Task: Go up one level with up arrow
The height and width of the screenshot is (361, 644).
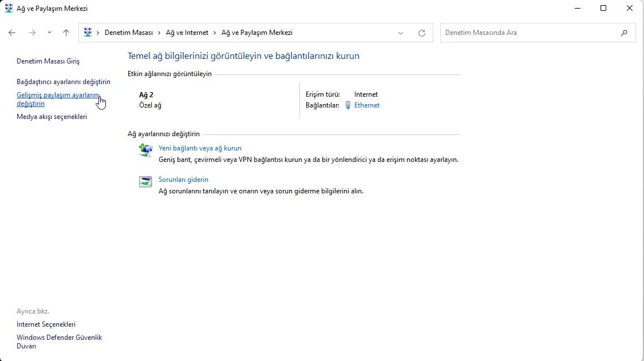Action: pyautogui.click(x=66, y=33)
